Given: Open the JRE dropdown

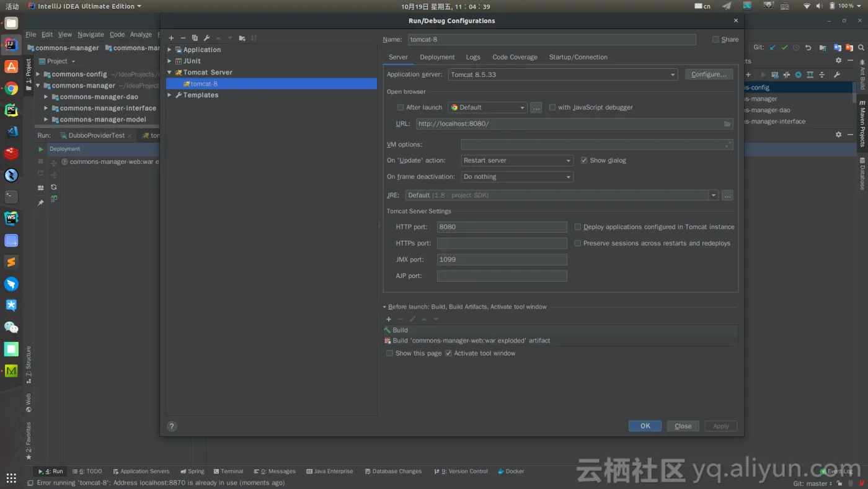Looking at the screenshot, I should coord(714,195).
